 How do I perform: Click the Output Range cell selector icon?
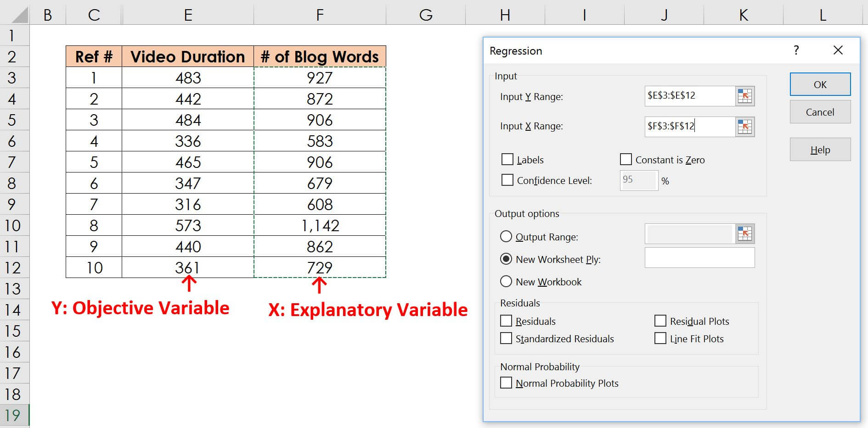pyautogui.click(x=746, y=233)
